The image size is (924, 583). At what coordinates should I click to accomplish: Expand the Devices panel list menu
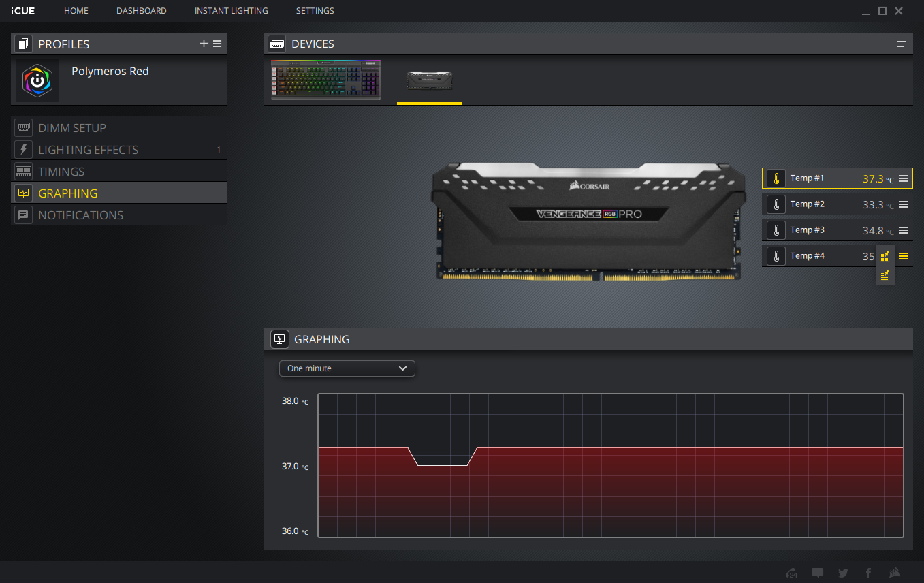901,44
